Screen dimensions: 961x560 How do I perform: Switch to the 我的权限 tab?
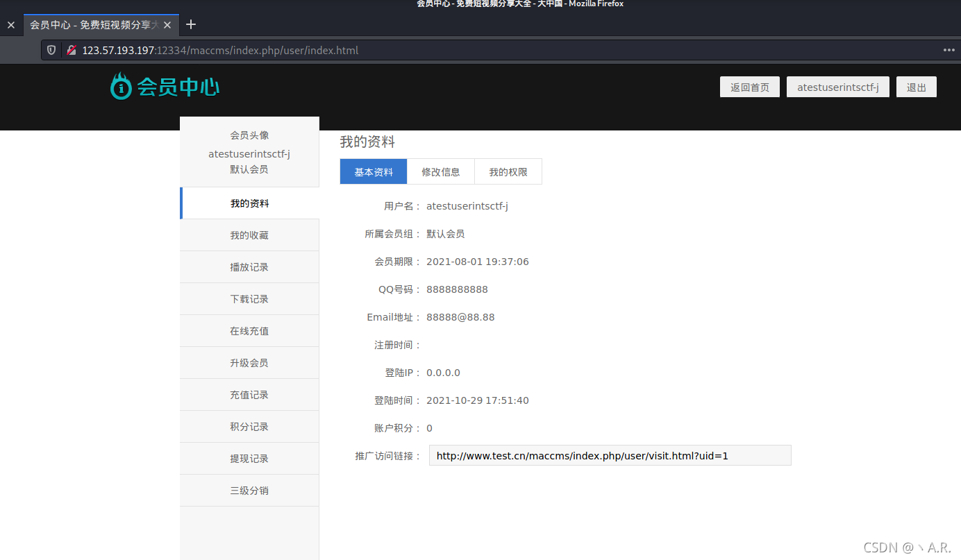coord(508,172)
